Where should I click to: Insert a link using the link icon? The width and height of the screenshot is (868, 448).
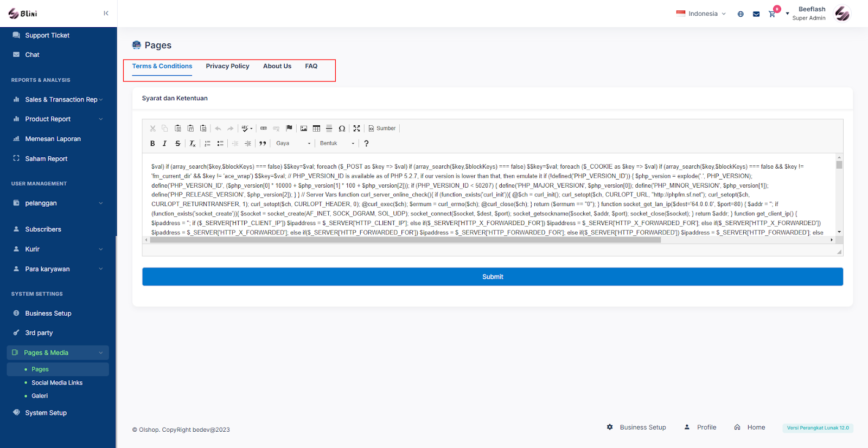pyautogui.click(x=264, y=129)
